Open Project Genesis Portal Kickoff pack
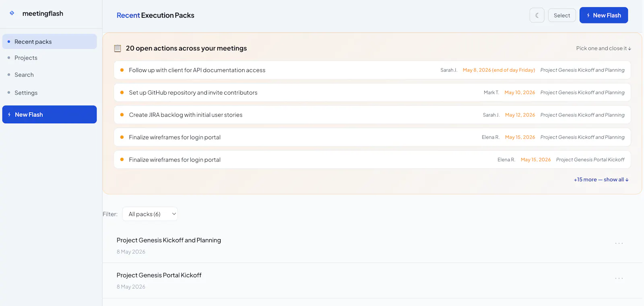This screenshot has height=306, width=644. 159,275
